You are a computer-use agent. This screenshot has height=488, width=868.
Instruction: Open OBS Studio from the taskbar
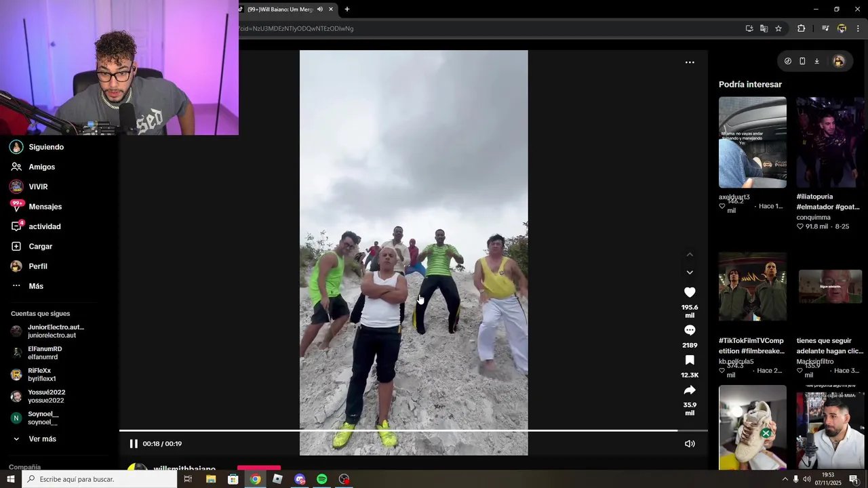[x=344, y=479]
